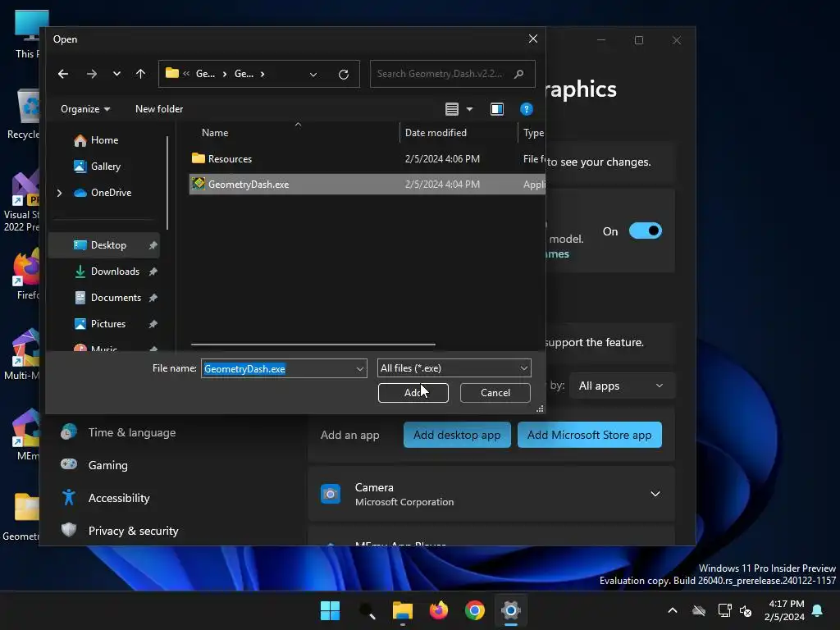The width and height of the screenshot is (840, 630).
Task: Cancel the Open dialog
Action: tap(495, 393)
